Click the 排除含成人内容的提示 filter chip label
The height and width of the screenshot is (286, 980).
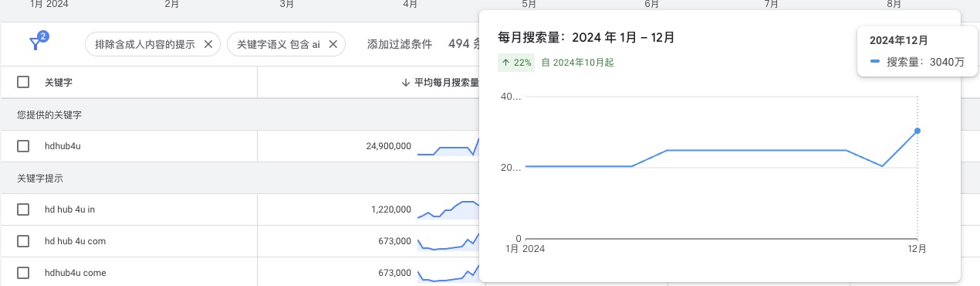pos(145,44)
